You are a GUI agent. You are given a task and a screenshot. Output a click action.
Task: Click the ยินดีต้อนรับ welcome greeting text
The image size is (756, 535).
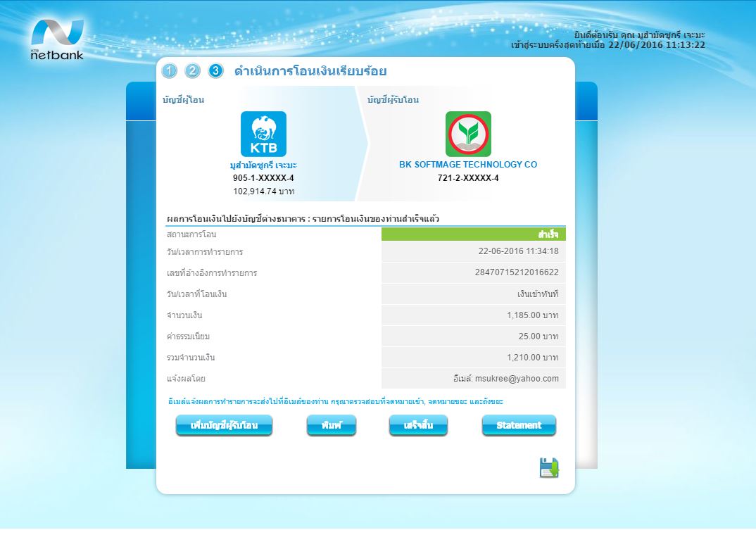coord(639,34)
